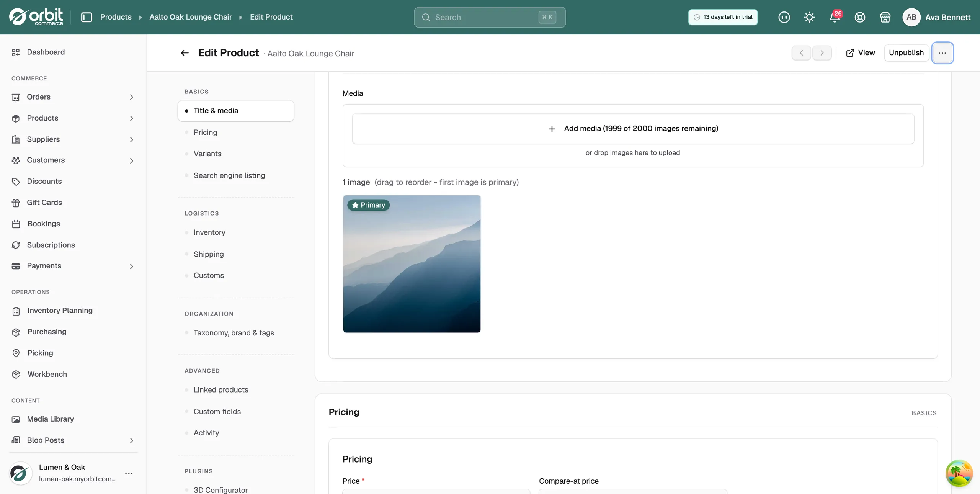
Task: Click Products in the breadcrumb
Action: point(116,17)
